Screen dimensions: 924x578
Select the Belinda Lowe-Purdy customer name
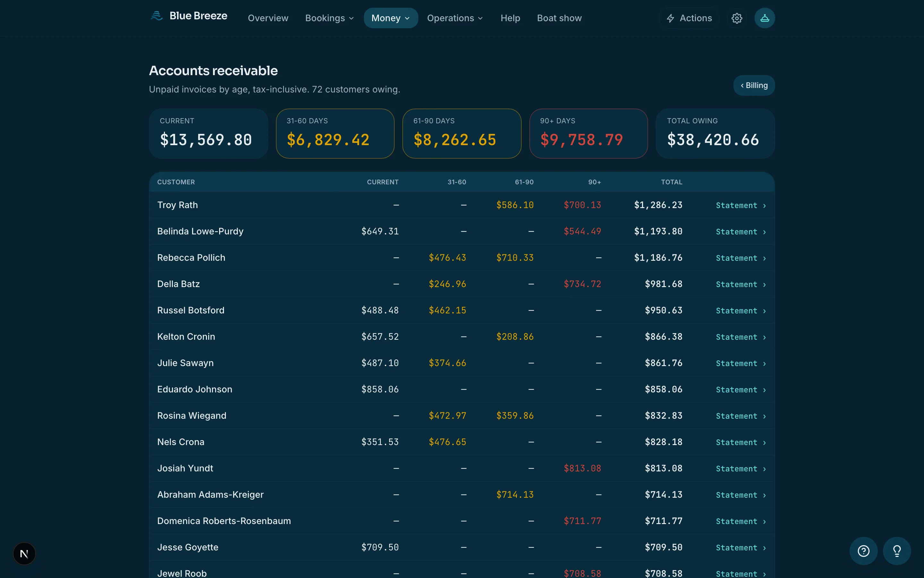coord(201,231)
